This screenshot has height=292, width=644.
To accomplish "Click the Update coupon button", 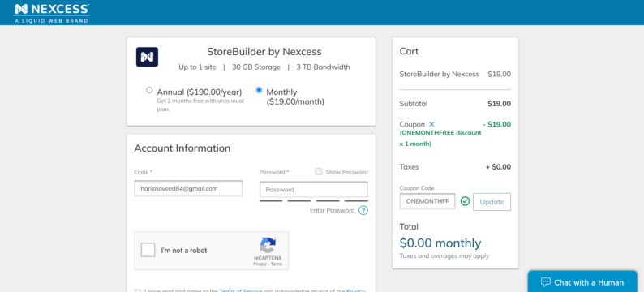I will point(492,202).
